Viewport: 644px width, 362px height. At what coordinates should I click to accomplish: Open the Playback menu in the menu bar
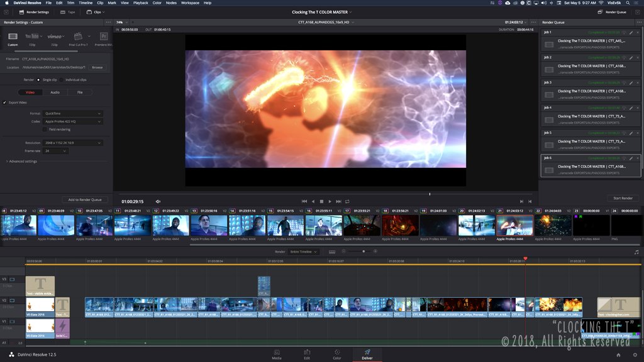[140, 3]
